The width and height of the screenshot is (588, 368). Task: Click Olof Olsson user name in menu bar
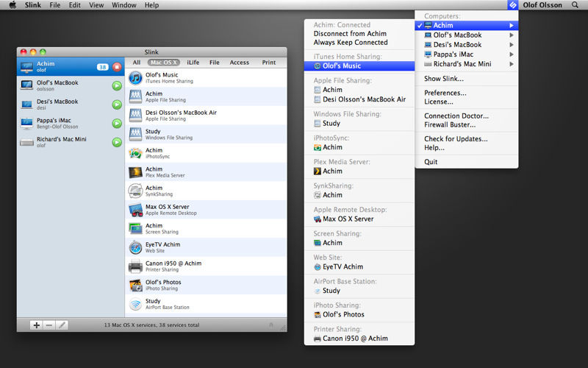[x=542, y=5]
